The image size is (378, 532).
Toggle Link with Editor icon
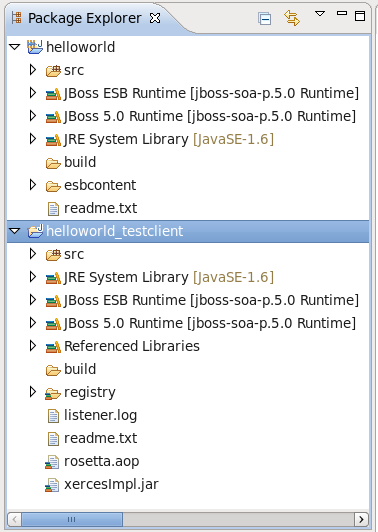(x=292, y=18)
